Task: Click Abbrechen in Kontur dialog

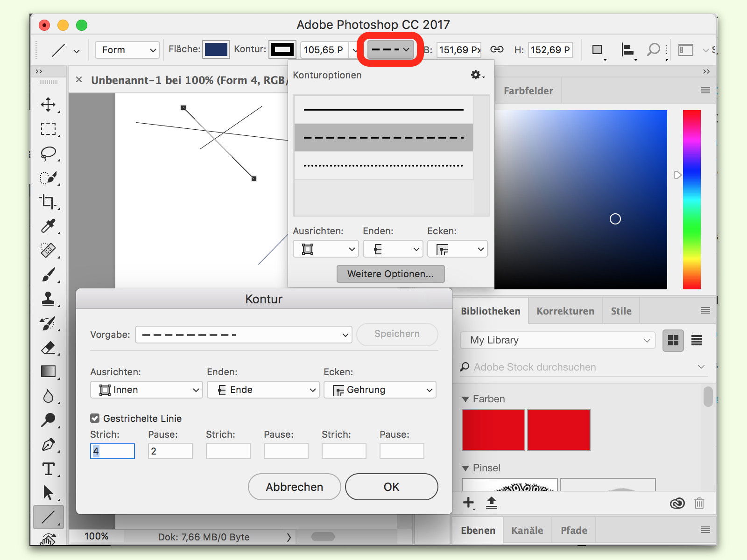Action: (294, 487)
